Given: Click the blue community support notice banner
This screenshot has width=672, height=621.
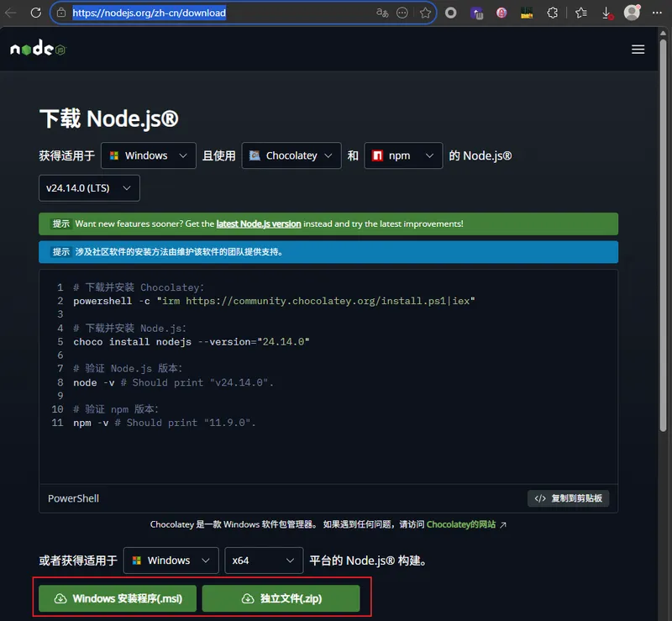Looking at the screenshot, I should 328,252.
